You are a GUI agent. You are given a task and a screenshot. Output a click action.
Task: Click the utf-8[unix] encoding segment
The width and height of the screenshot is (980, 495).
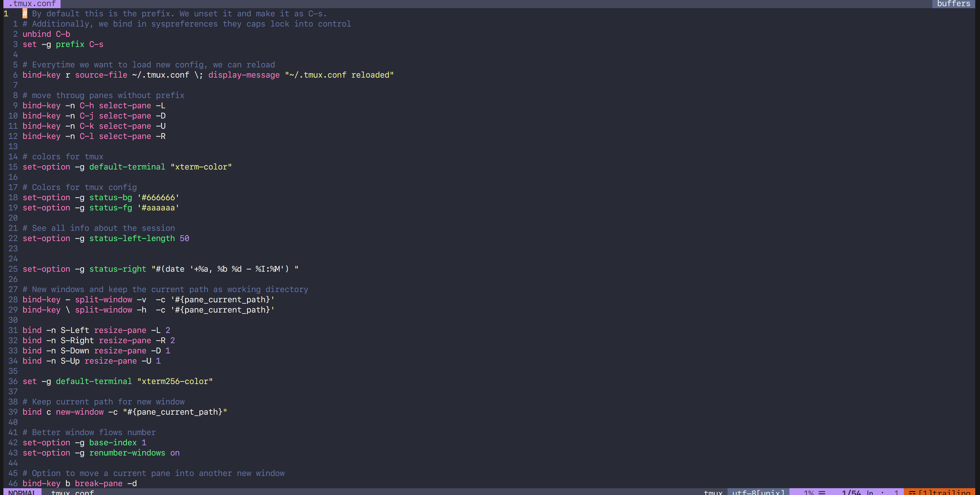(758, 492)
